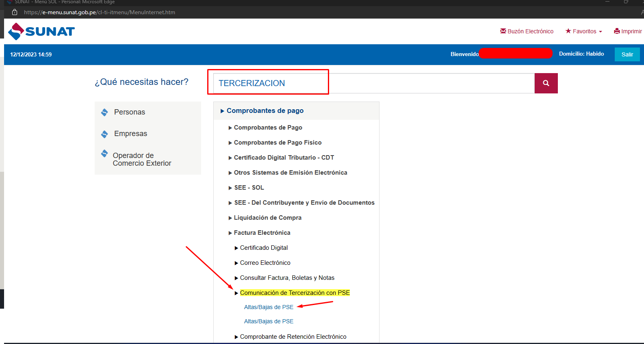644x344 pixels.
Task: Select the Empresas menu section
Action: [130, 134]
